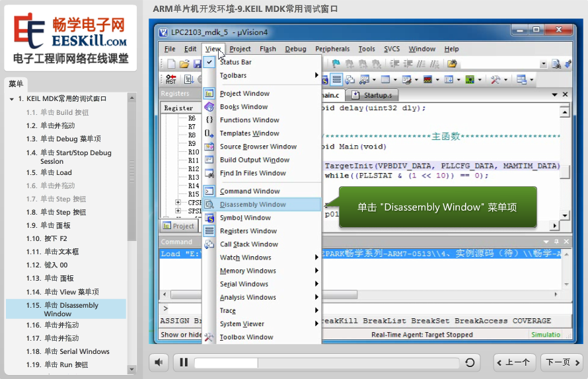This screenshot has width=588, height=379.
Task: Click the System Viewer toolbar icon
Action: [470, 79]
